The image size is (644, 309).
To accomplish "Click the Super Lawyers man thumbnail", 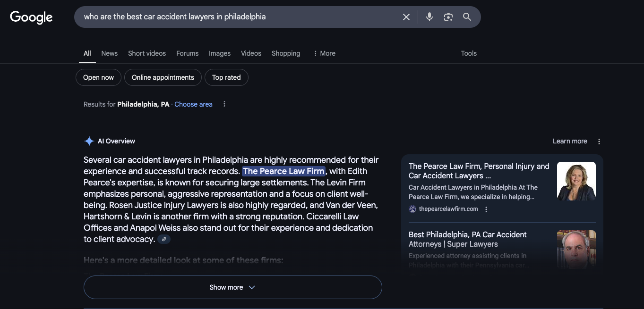I will (x=576, y=249).
